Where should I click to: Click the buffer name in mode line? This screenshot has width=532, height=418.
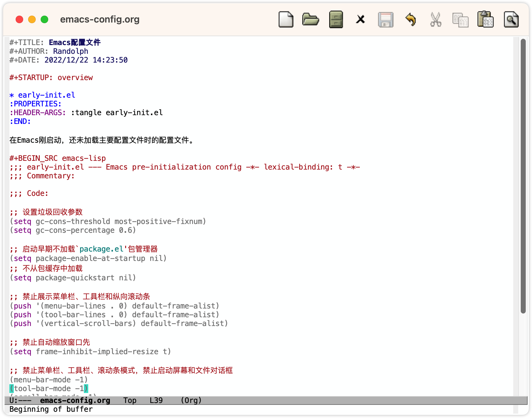(x=75, y=400)
